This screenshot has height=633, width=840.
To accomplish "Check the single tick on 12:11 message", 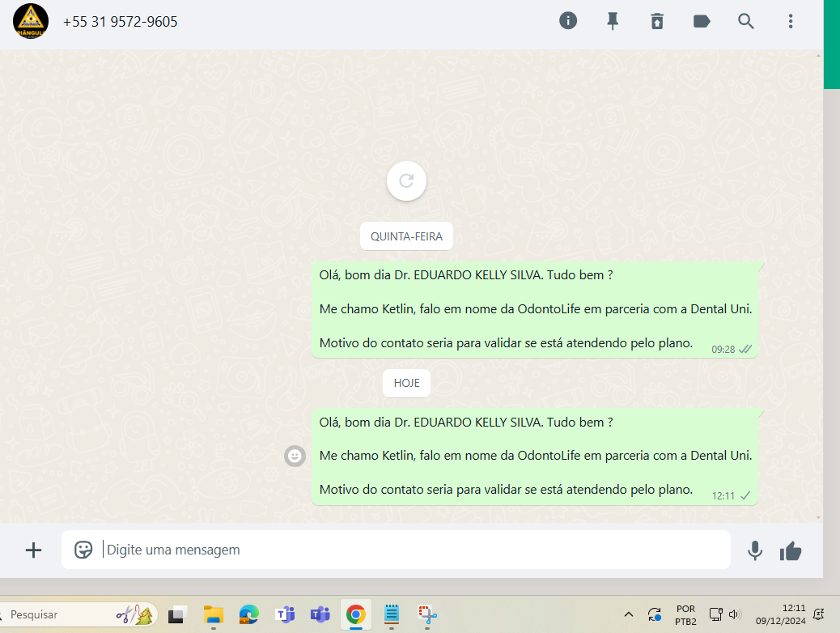I will pos(745,495).
